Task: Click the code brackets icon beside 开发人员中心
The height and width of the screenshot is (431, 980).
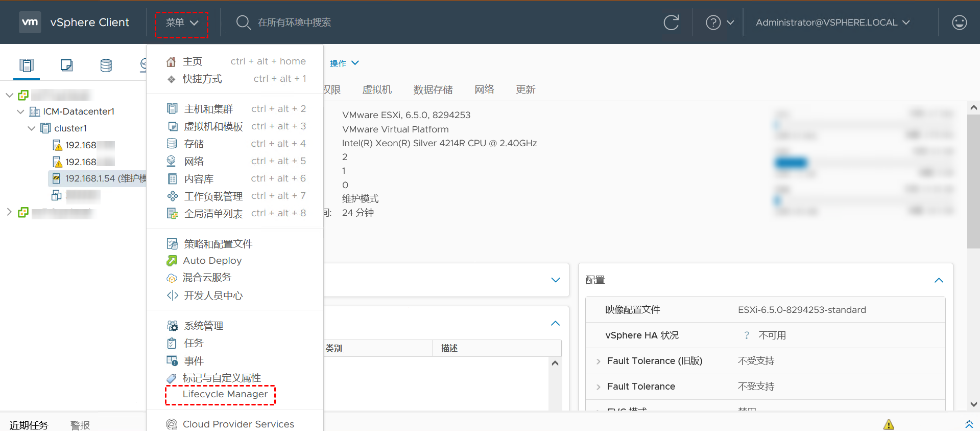Action: click(173, 296)
